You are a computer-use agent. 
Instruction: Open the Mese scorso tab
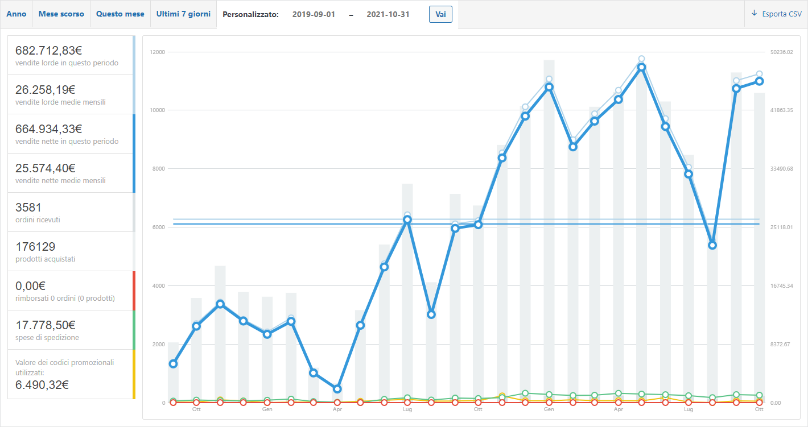[x=61, y=14]
